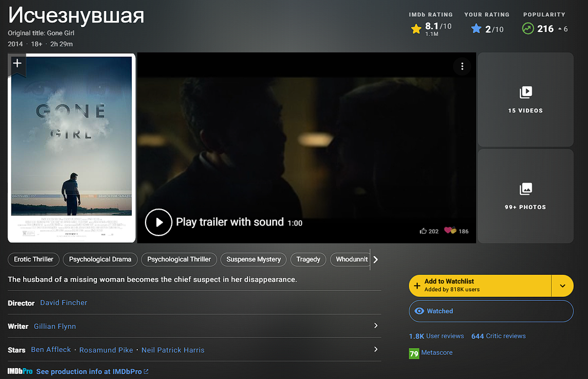Screen dimensions: 588x379
Task: Open Rosamund Pike's page
Action: pyautogui.click(x=106, y=350)
